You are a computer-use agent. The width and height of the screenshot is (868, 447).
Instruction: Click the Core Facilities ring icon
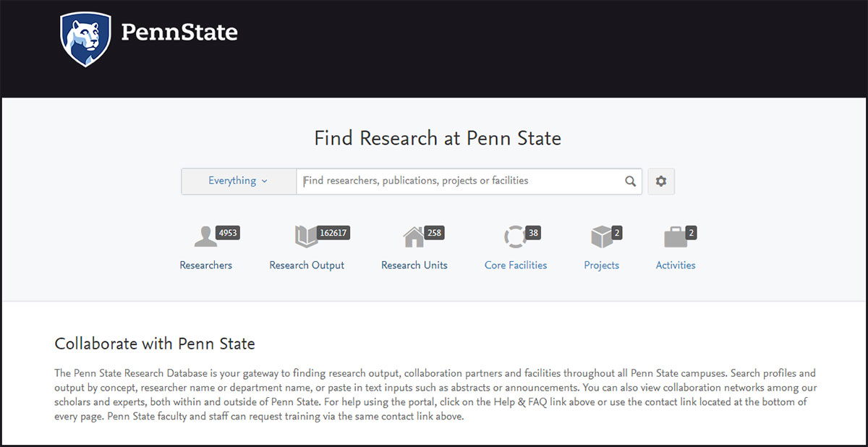pos(515,237)
